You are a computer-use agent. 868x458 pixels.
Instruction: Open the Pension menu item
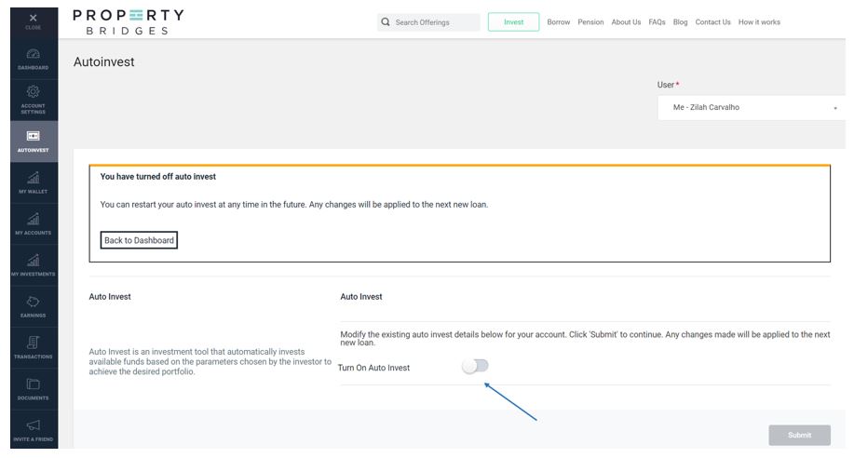(x=590, y=22)
